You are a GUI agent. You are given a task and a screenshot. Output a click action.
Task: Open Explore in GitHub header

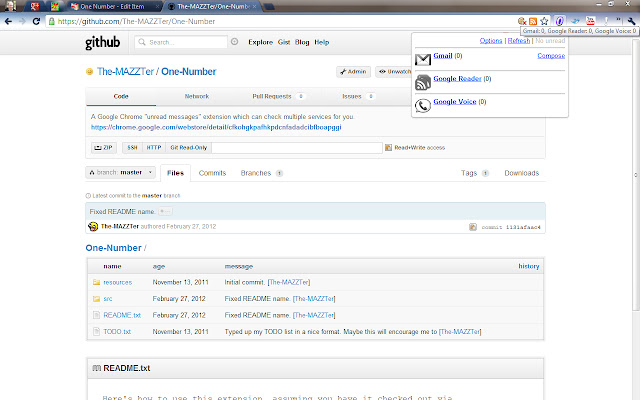pyautogui.click(x=260, y=42)
